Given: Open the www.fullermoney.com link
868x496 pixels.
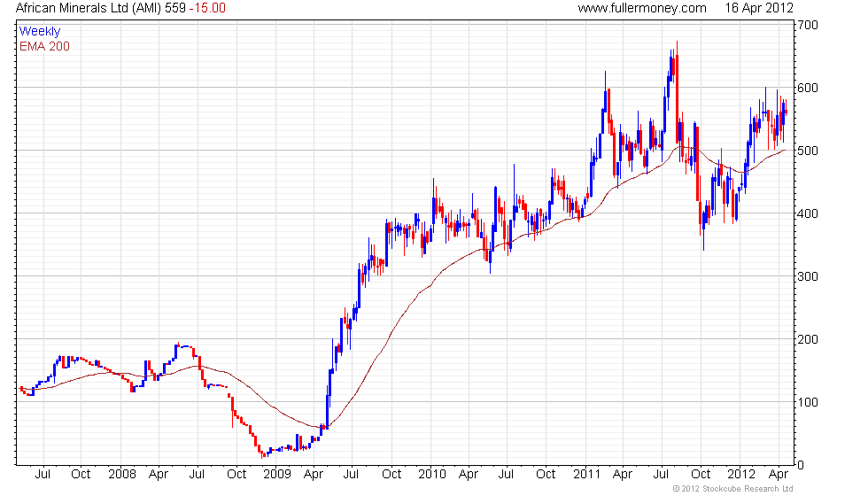Looking at the screenshot, I should point(642,8).
